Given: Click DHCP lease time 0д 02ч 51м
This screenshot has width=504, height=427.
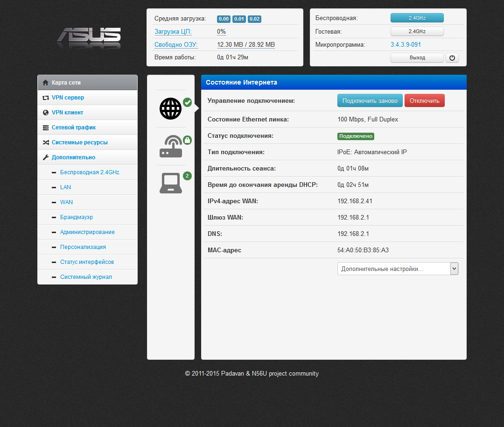Looking at the screenshot, I should click(x=353, y=185).
